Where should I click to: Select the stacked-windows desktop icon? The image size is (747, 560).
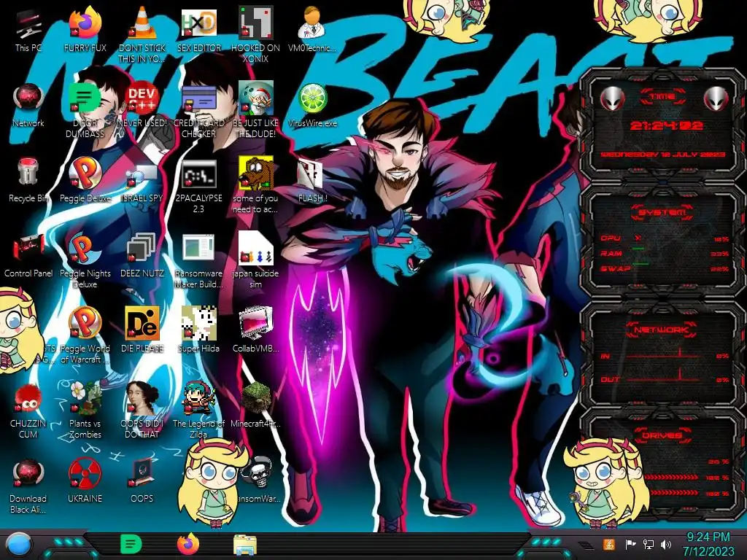pyautogui.click(x=142, y=254)
